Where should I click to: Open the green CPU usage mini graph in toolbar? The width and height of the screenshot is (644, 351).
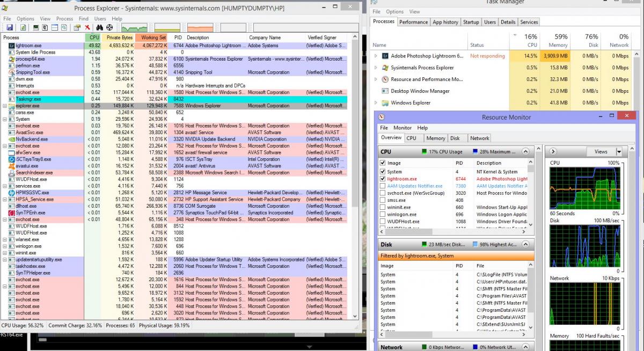click(134, 27)
